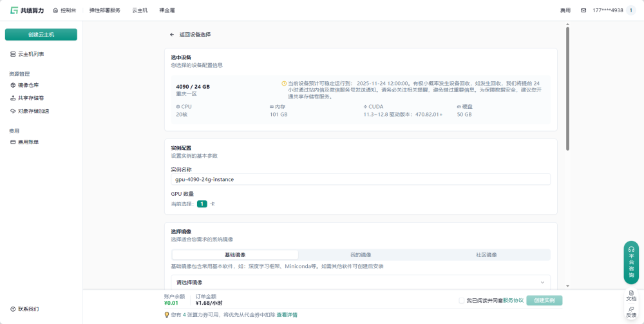This screenshot has width=644, height=324.
Task: Click the scrollbar down arrow
Action: pos(567,286)
